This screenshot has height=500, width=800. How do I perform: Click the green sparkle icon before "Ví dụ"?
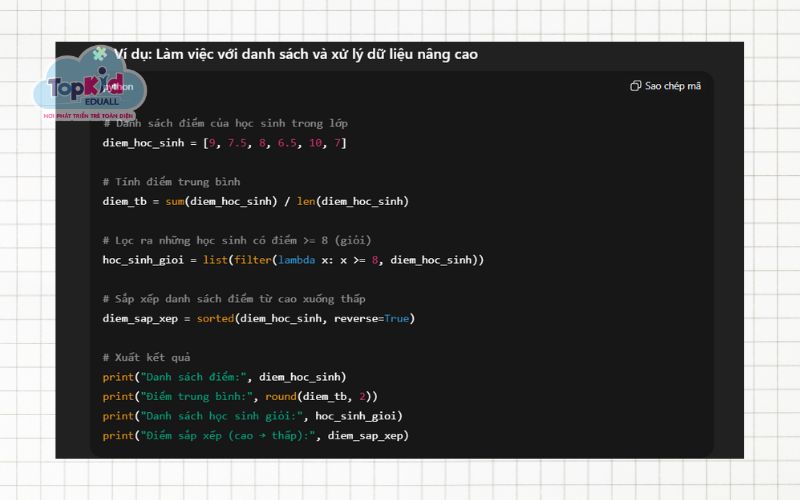pyautogui.click(x=99, y=53)
